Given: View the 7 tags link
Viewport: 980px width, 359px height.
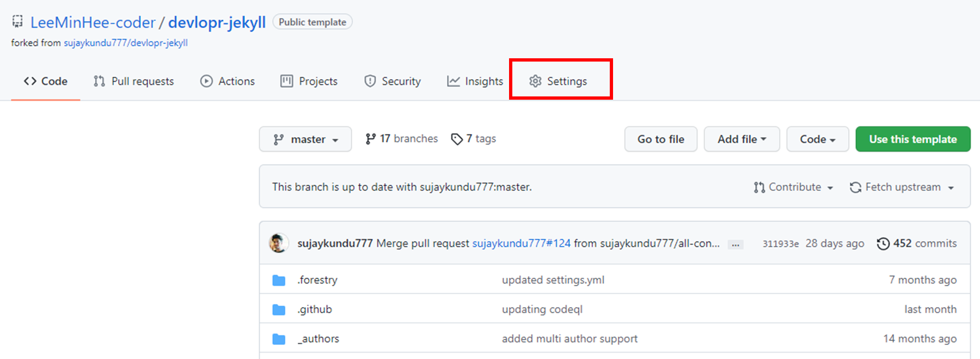Looking at the screenshot, I should 474,139.
